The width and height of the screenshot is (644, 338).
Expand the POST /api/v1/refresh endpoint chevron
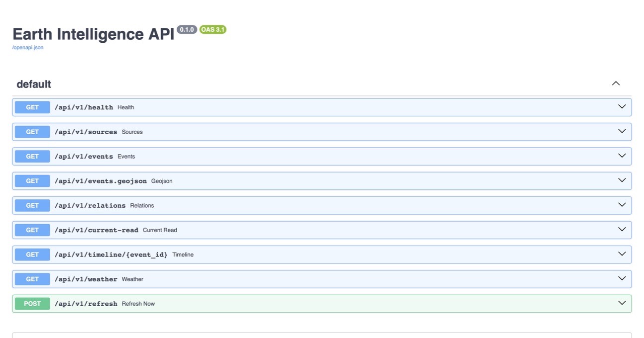coord(622,303)
